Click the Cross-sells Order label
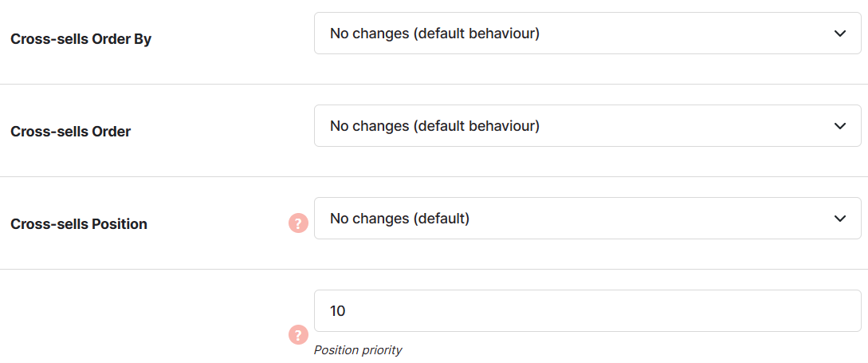This screenshot has height=363, width=868. click(71, 132)
